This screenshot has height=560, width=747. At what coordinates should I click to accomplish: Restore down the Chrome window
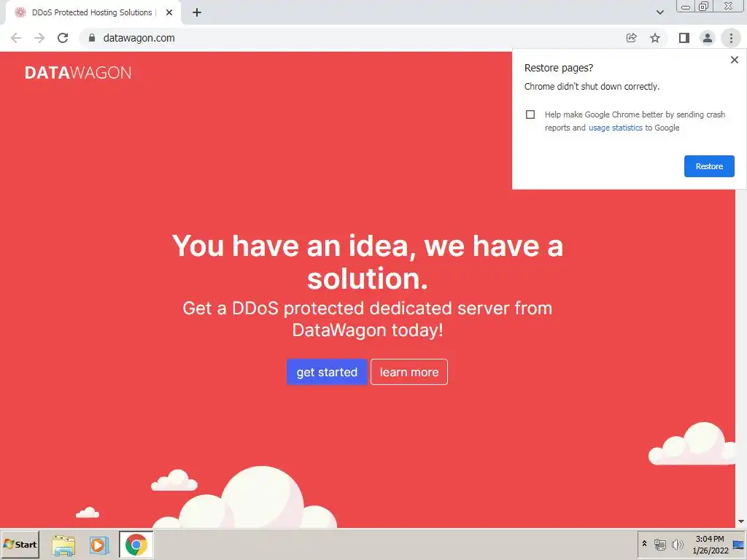[703, 6]
